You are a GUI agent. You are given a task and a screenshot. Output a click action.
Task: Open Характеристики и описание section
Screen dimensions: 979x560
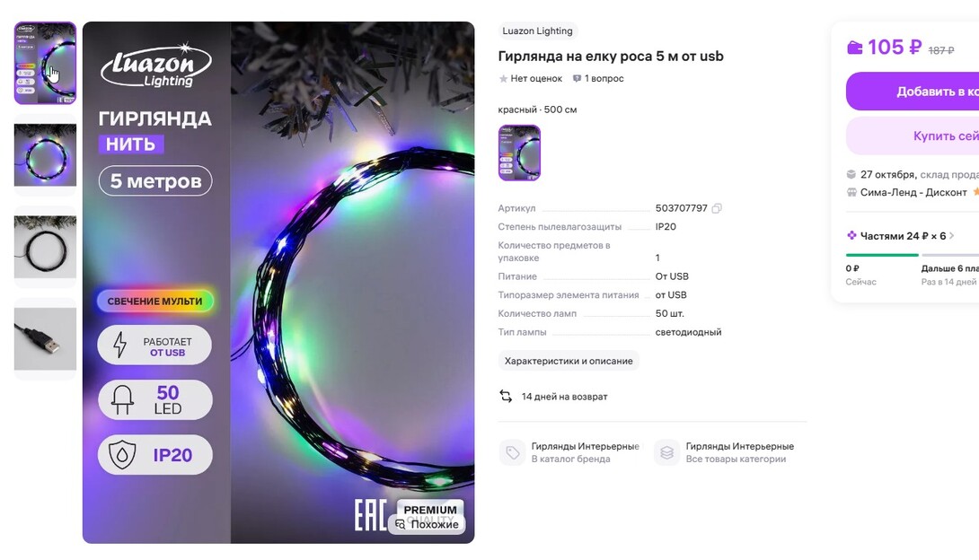569,361
